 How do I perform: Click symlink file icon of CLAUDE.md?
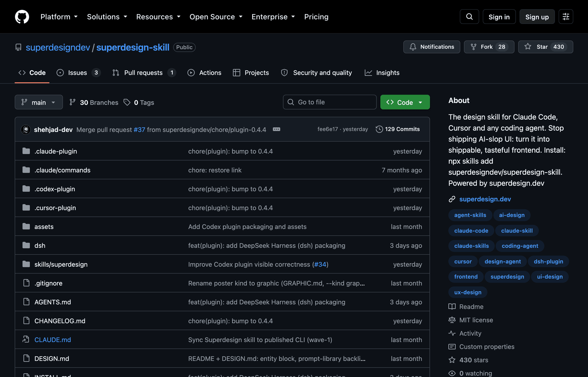pos(26,339)
